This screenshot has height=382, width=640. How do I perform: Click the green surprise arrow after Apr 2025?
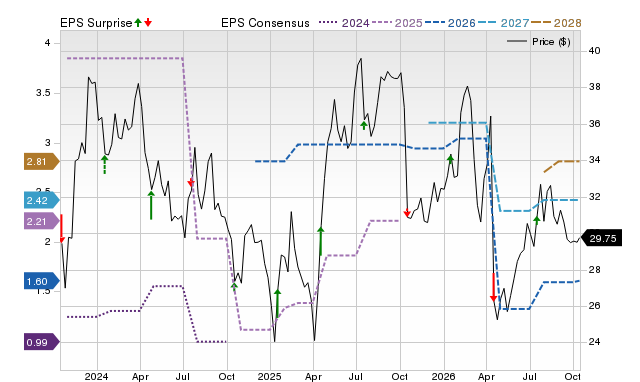(x=321, y=241)
